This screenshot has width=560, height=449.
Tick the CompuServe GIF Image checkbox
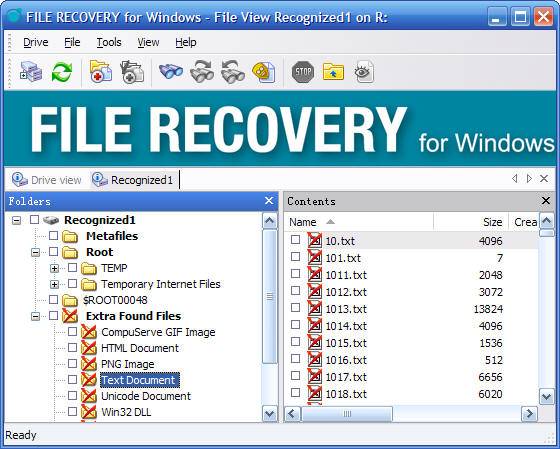pos(72,331)
